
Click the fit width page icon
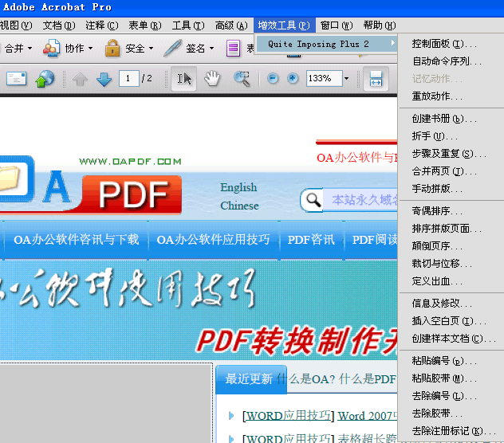tap(376, 79)
